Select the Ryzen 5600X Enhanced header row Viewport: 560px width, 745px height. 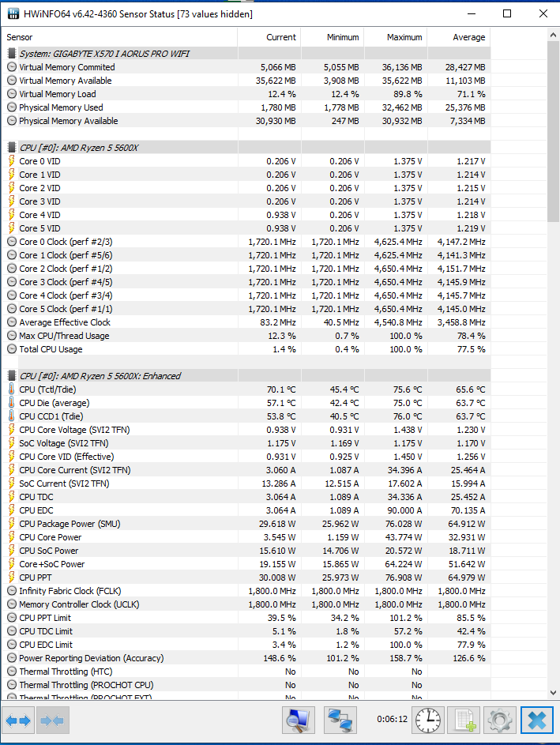click(100, 376)
